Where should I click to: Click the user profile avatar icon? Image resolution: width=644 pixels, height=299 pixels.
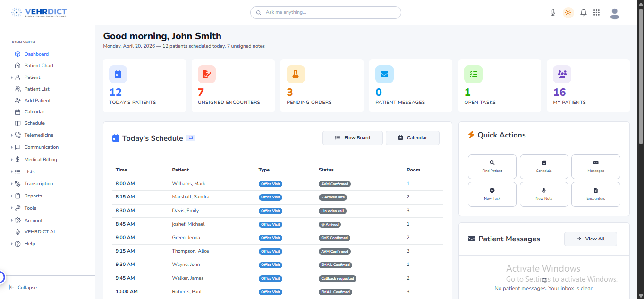(x=614, y=13)
